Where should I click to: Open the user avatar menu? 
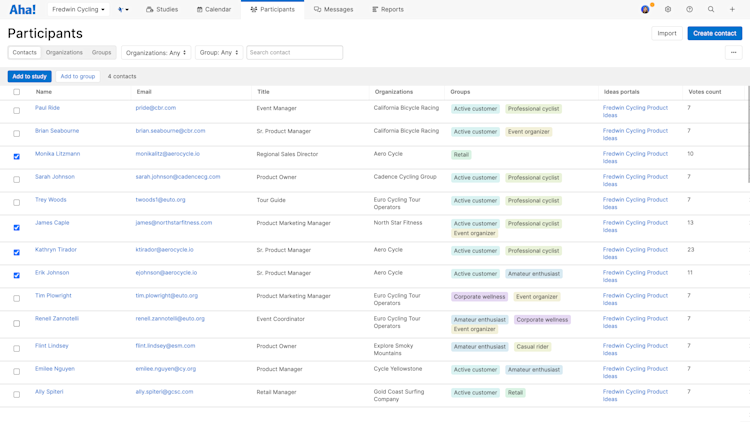tap(645, 9)
